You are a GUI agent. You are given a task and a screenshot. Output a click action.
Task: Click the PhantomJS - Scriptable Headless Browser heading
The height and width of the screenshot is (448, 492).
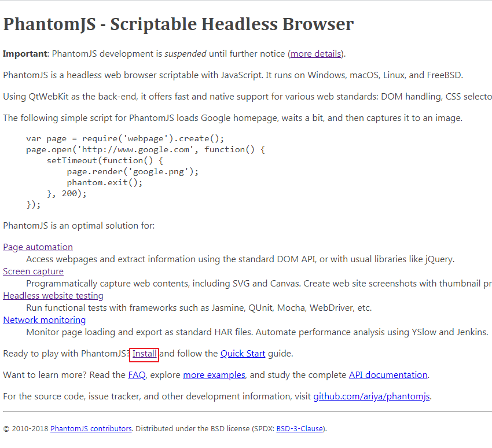178,24
